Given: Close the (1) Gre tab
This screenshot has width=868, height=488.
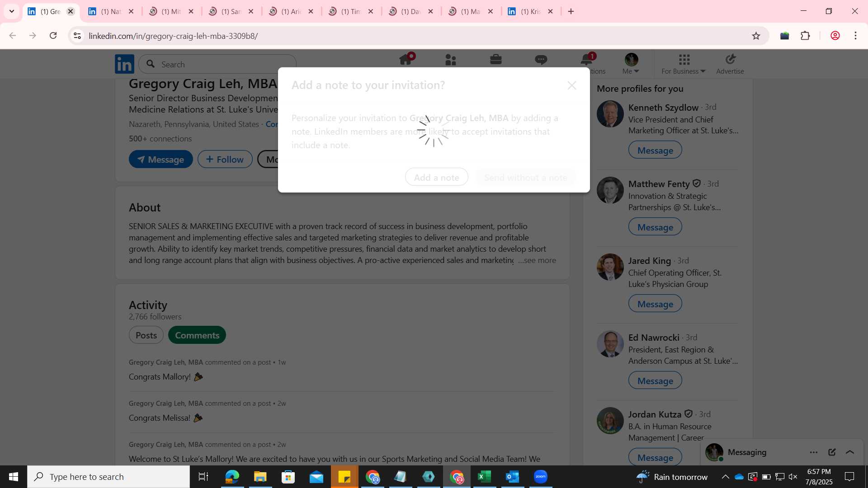Looking at the screenshot, I should (71, 11).
